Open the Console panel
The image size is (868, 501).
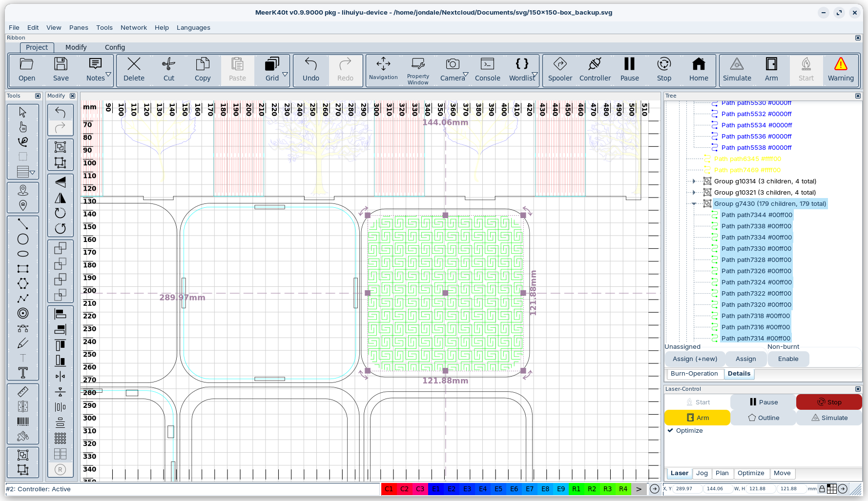487,69
